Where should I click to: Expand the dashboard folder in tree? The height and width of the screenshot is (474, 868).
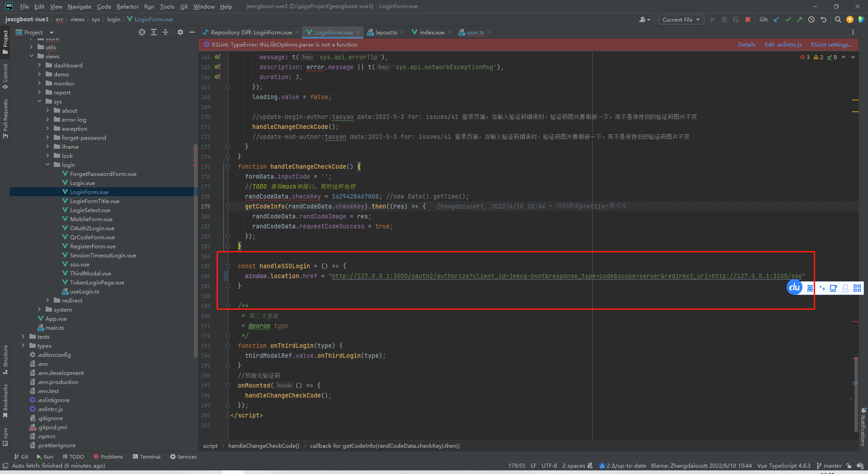click(39, 66)
